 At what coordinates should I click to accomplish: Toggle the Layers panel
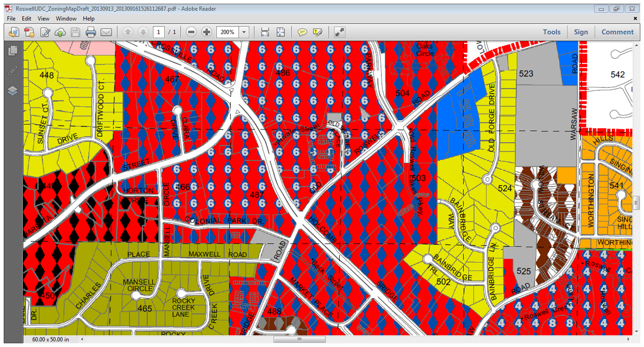pyautogui.click(x=13, y=91)
